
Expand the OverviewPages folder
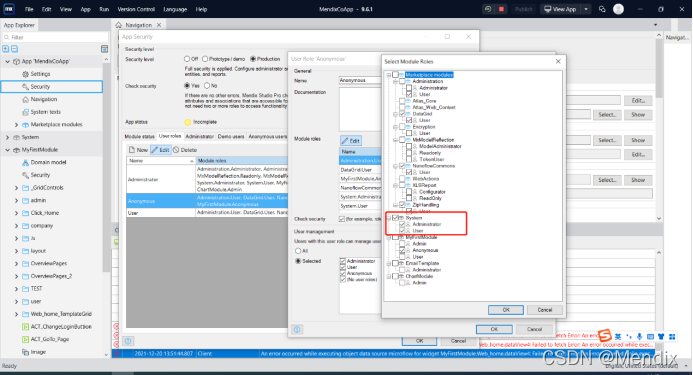click(16, 264)
